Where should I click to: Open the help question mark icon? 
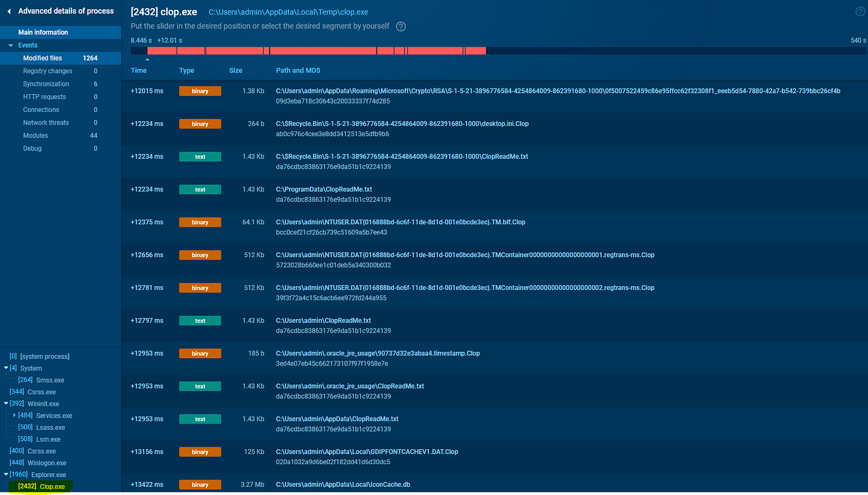pos(401,26)
